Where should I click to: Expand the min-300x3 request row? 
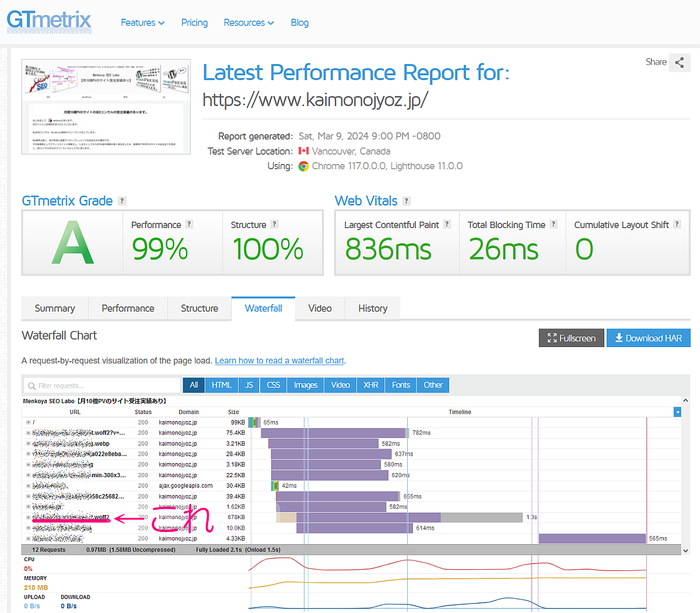click(x=28, y=475)
